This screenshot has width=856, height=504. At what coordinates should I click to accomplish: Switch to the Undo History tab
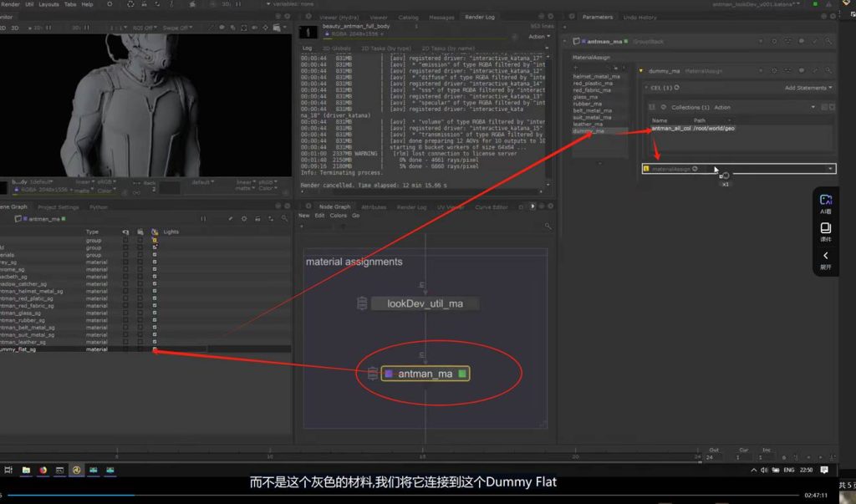click(640, 17)
